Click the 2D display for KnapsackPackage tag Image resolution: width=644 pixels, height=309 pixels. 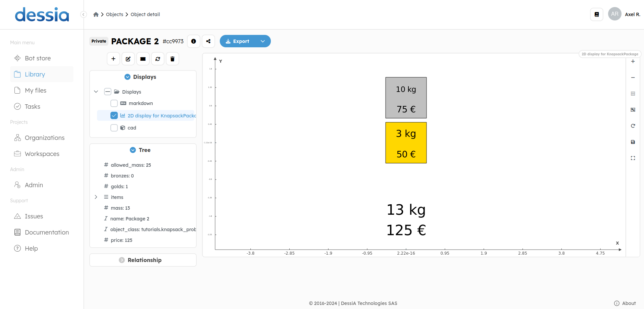click(610, 54)
